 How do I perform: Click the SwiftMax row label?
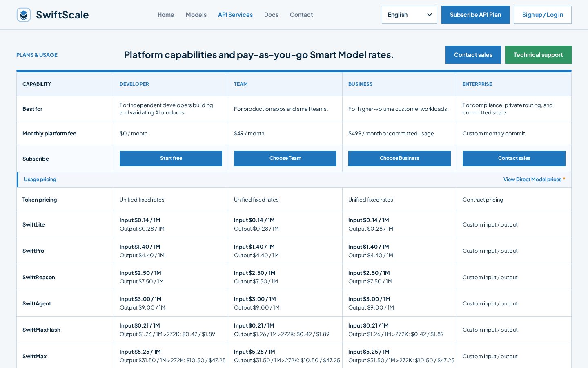34,356
